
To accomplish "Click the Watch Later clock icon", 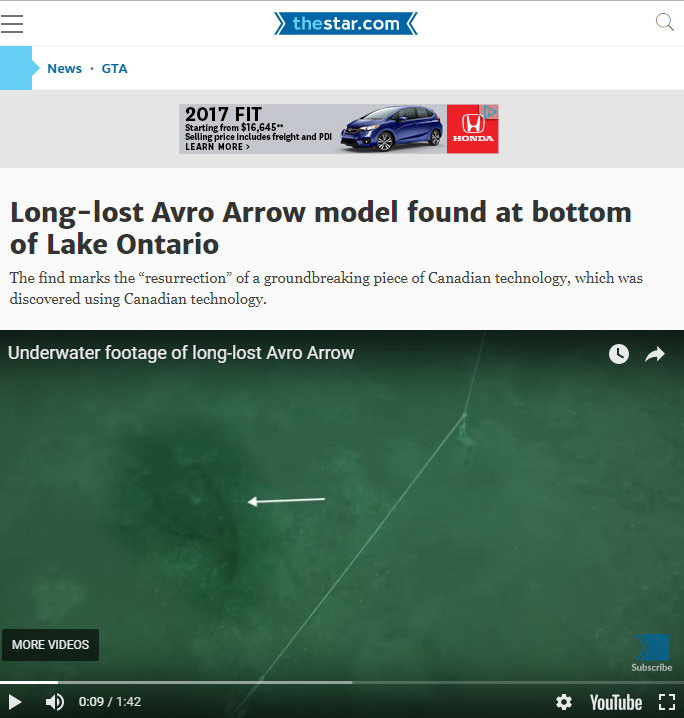I will click(x=619, y=354).
